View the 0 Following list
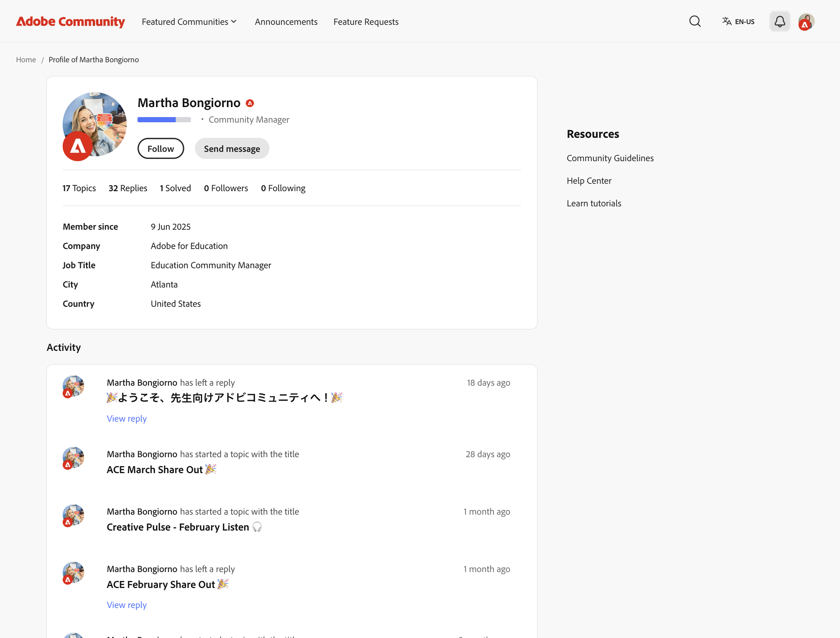The image size is (840, 638). pyautogui.click(x=283, y=188)
